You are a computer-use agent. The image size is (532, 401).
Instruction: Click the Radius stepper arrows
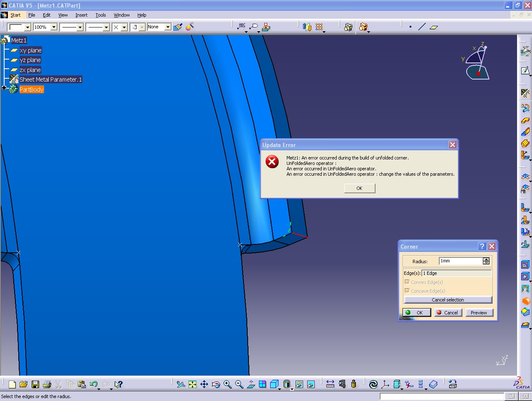click(486, 261)
